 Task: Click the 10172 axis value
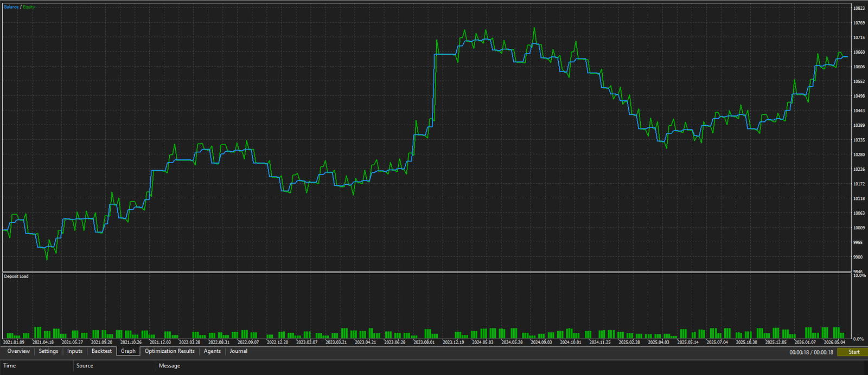click(x=859, y=184)
